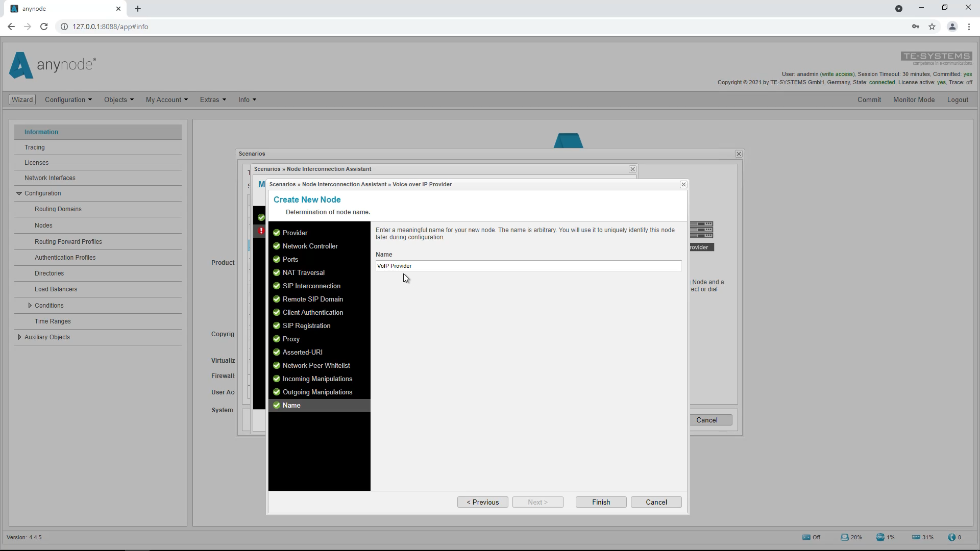
Task: Click the checkmark beside the Provider step
Action: pos(277,233)
